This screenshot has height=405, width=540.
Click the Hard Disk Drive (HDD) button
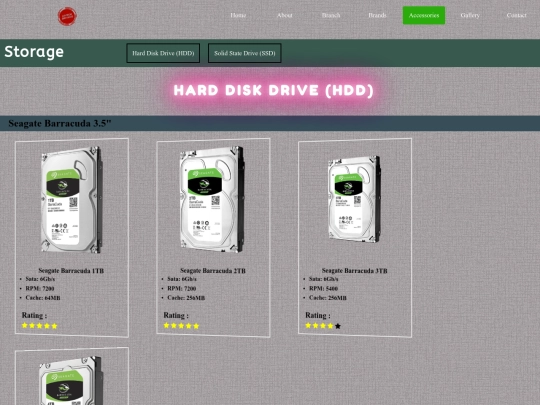point(163,53)
